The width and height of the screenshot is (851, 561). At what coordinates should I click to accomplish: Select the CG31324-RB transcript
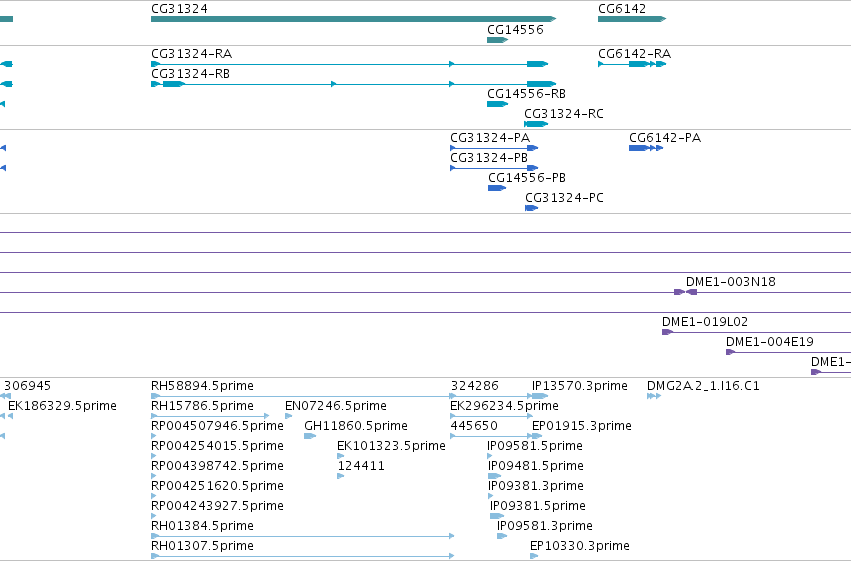(353, 84)
